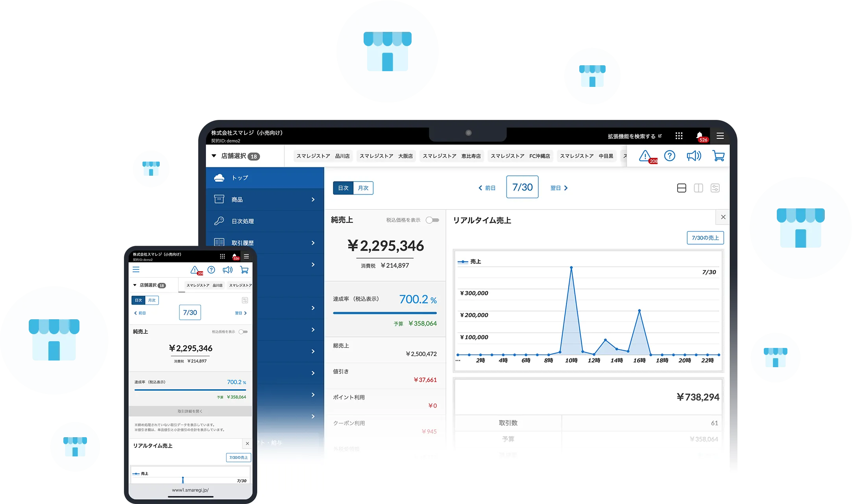Open the 日次処理 sidebar menu item
The image size is (861, 504).
[x=243, y=221]
